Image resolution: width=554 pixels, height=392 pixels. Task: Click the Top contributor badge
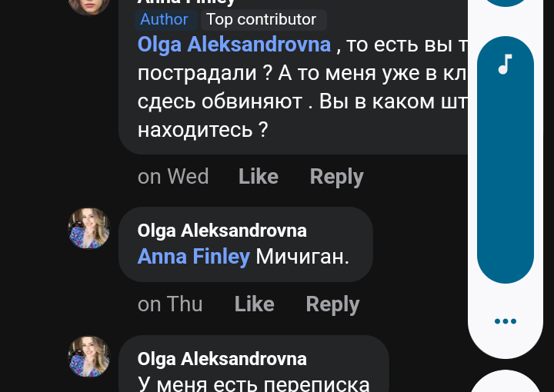pos(261,19)
